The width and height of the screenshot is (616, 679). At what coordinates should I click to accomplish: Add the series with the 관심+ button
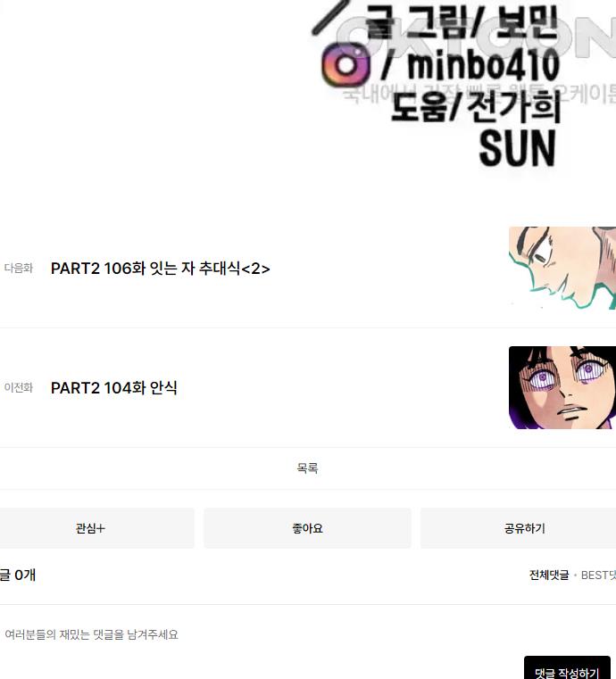(90, 528)
